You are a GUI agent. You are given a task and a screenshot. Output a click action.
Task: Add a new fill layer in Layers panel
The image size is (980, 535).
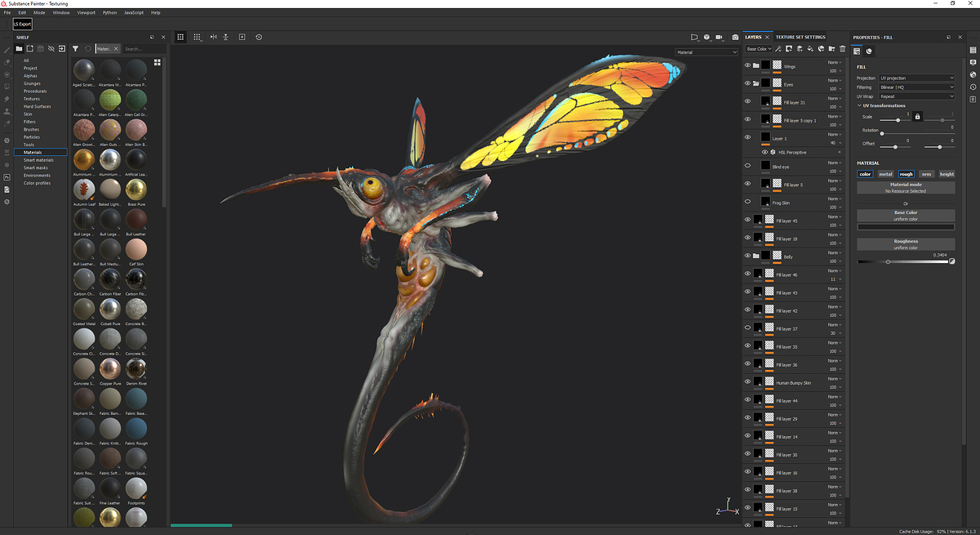click(809, 50)
